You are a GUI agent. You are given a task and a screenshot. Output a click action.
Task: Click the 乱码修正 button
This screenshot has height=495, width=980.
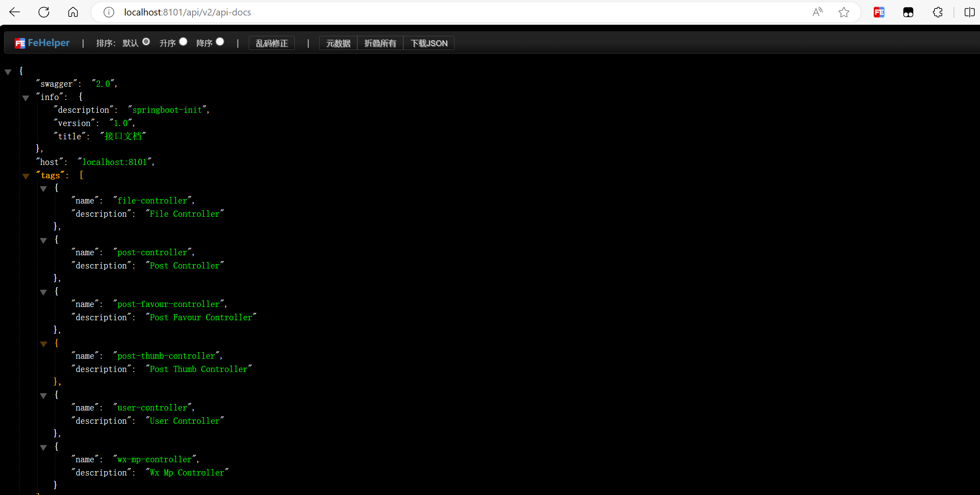coord(272,43)
